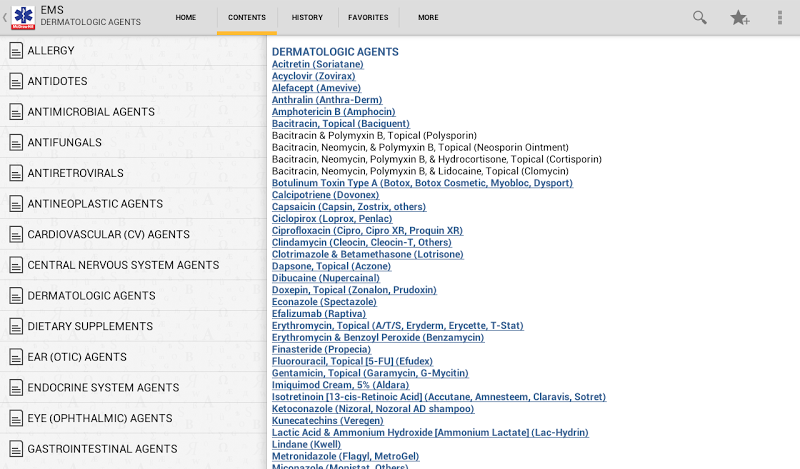The width and height of the screenshot is (800, 469).
Task: Open Ciprofloxacin (Cipro, Cipro XR) link
Action: click(367, 230)
